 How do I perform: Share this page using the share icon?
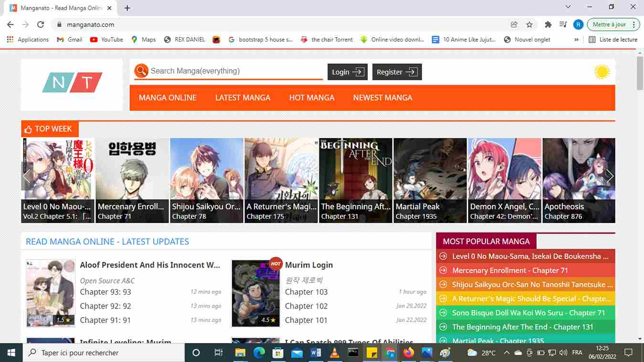514,24
